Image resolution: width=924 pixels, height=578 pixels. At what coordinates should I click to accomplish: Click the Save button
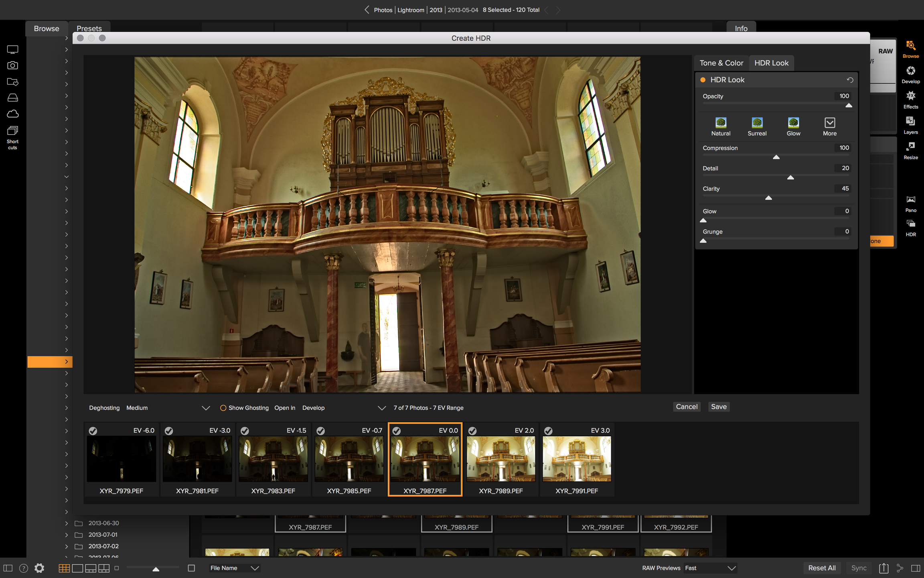click(718, 407)
